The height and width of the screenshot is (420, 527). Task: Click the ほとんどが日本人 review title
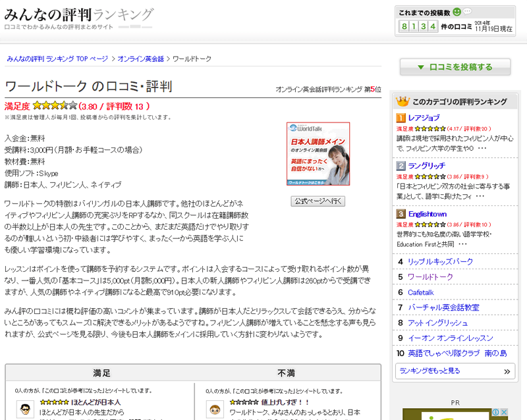pos(96,402)
